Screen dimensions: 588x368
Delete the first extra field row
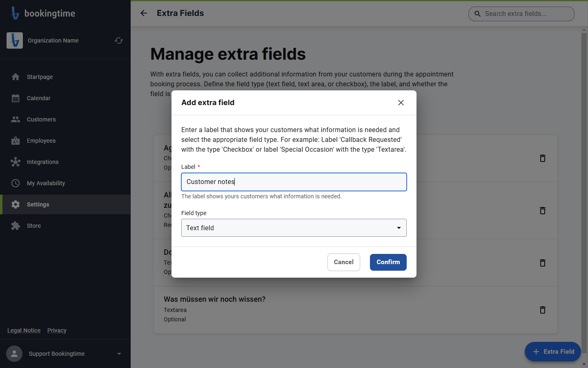click(x=543, y=158)
